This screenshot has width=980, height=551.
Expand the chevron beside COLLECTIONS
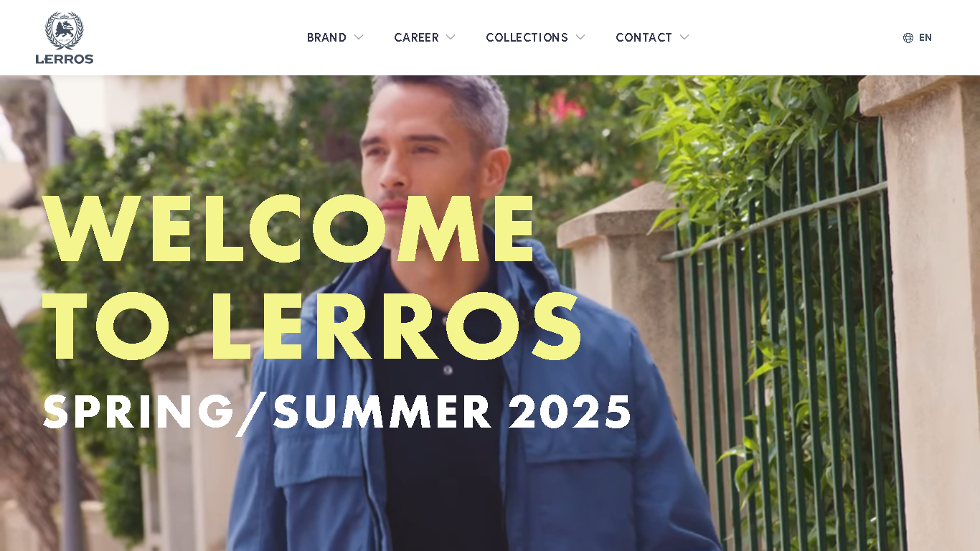(x=580, y=37)
